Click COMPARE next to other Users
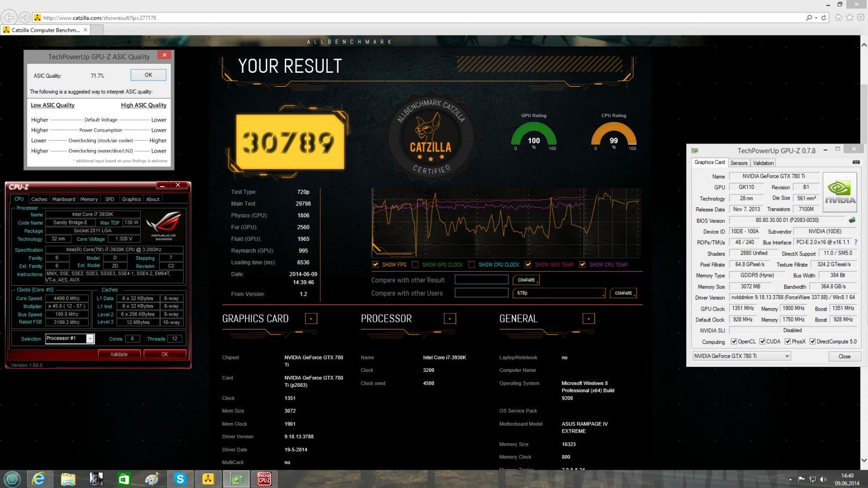Image resolution: width=868 pixels, height=488 pixels. 623,293
